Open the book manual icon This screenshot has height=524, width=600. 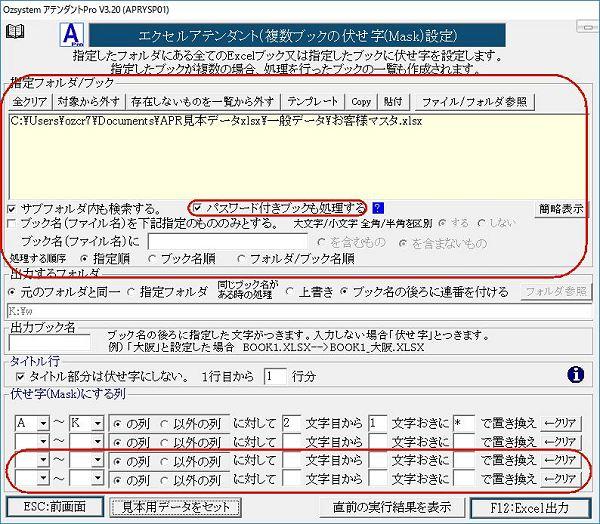tap(15, 31)
